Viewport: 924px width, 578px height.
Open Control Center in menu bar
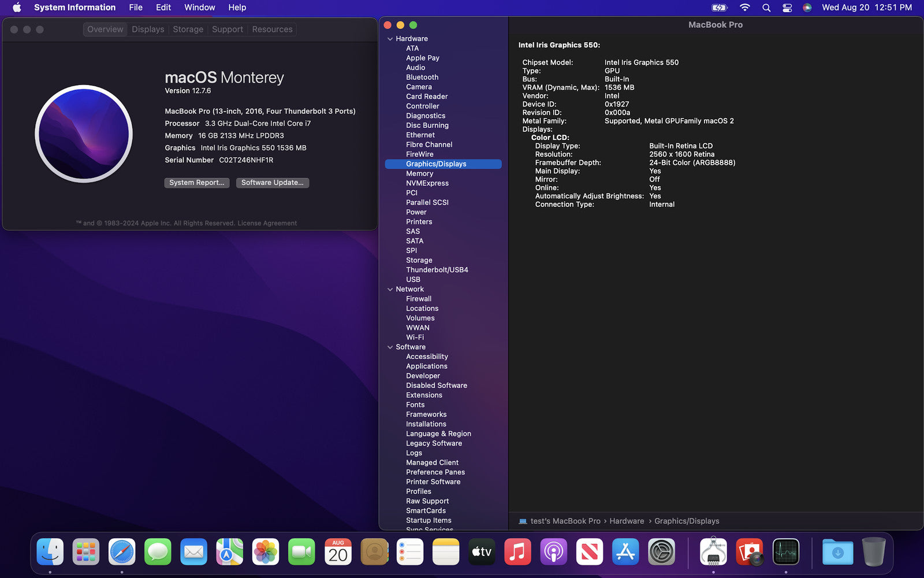point(787,8)
